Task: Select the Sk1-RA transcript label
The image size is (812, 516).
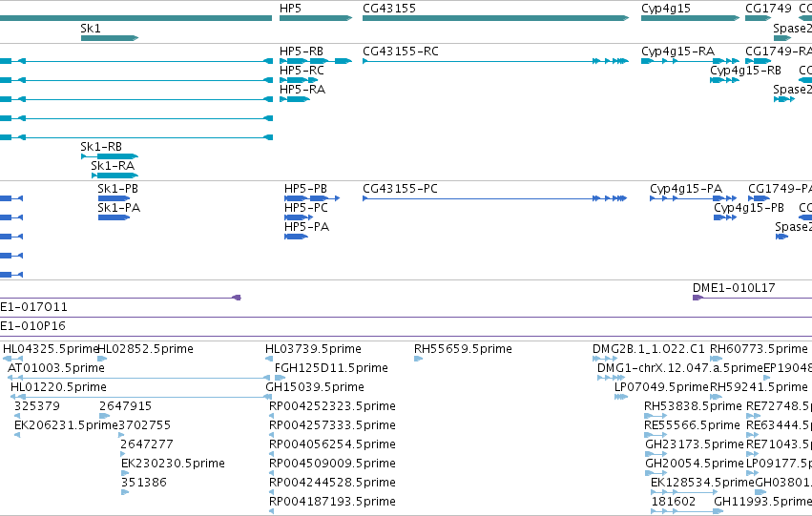Action: 113,166
